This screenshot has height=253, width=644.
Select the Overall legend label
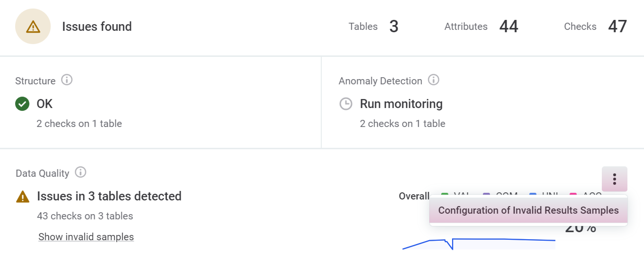(414, 196)
